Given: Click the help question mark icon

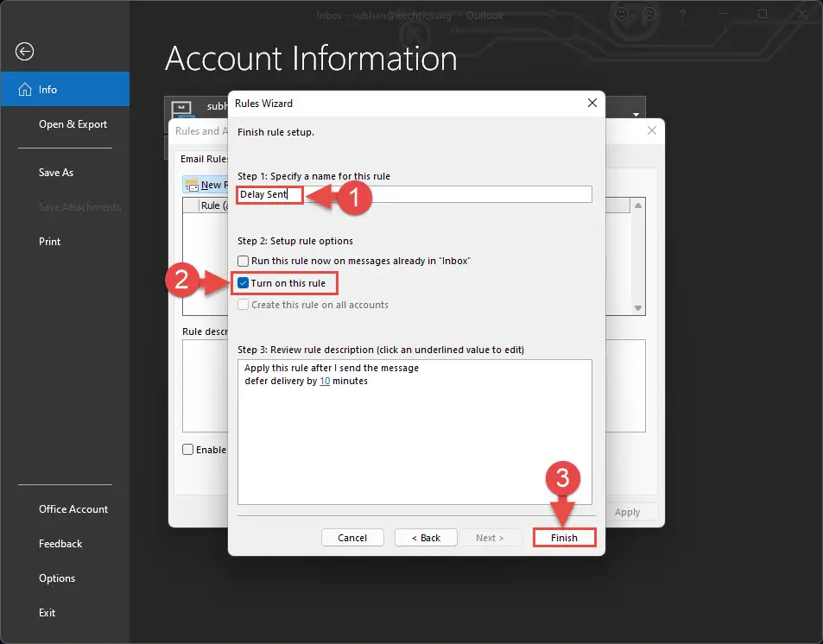Looking at the screenshot, I should click(x=682, y=15).
